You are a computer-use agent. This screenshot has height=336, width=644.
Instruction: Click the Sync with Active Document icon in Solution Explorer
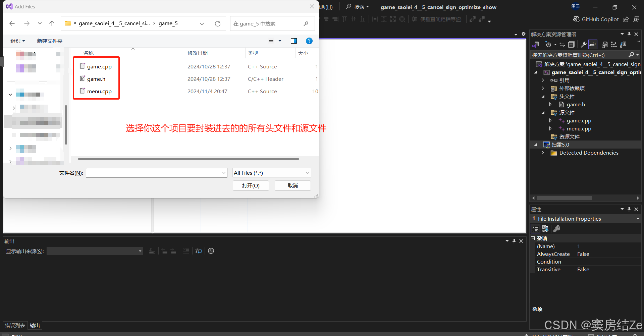pyautogui.click(x=562, y=44)
